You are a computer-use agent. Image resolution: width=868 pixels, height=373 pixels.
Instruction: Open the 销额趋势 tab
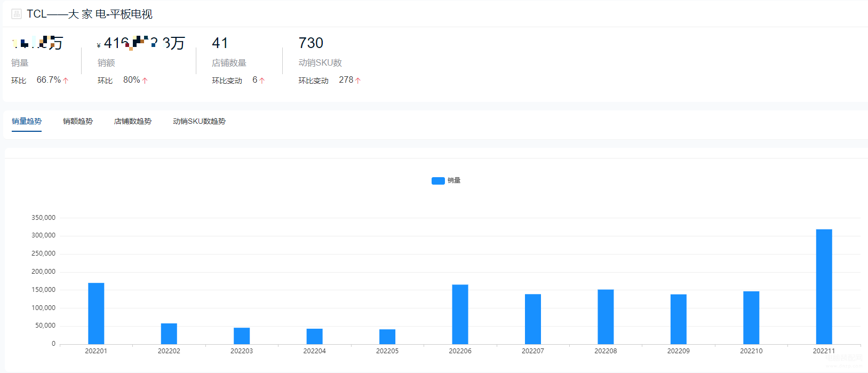(78, 121)
